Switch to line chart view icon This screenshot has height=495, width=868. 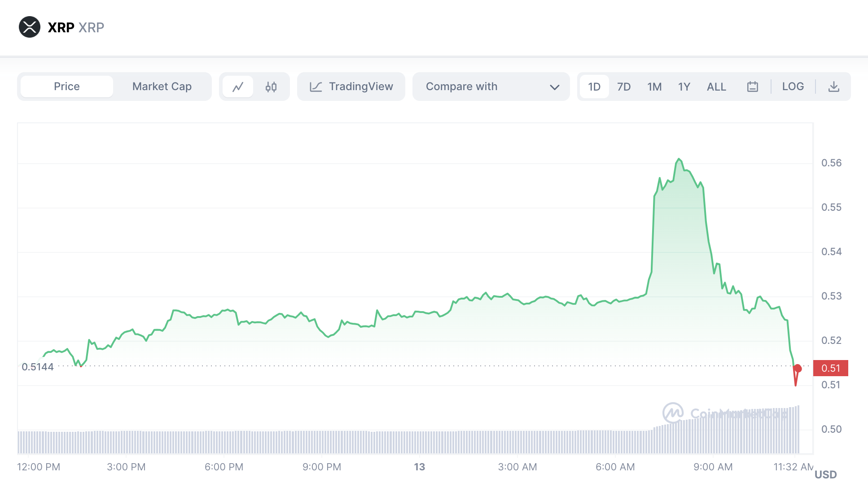[x=238, y=87]
